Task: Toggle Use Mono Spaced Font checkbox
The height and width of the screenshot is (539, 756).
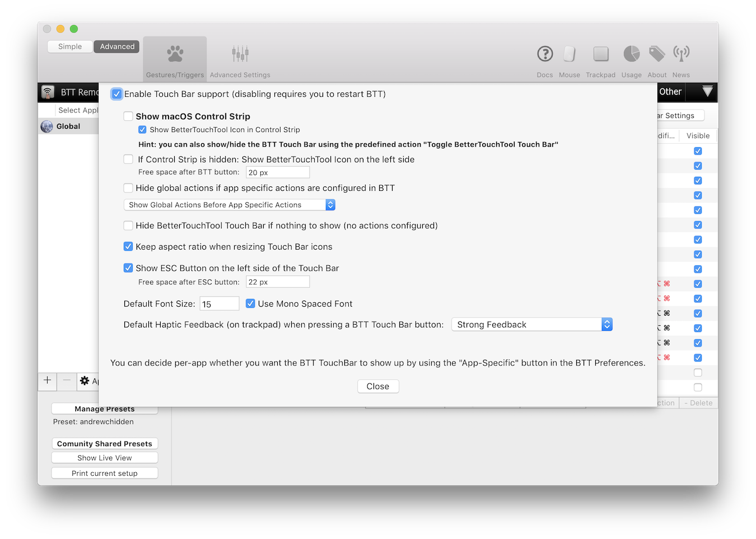Action: (250, 303)
